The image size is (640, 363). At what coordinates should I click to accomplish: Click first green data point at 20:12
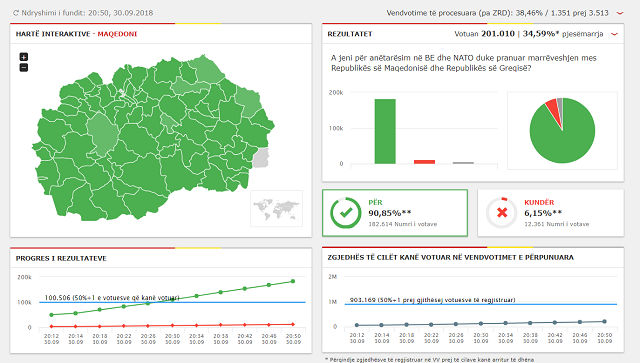pyautogui.click(x=51, y=315)
